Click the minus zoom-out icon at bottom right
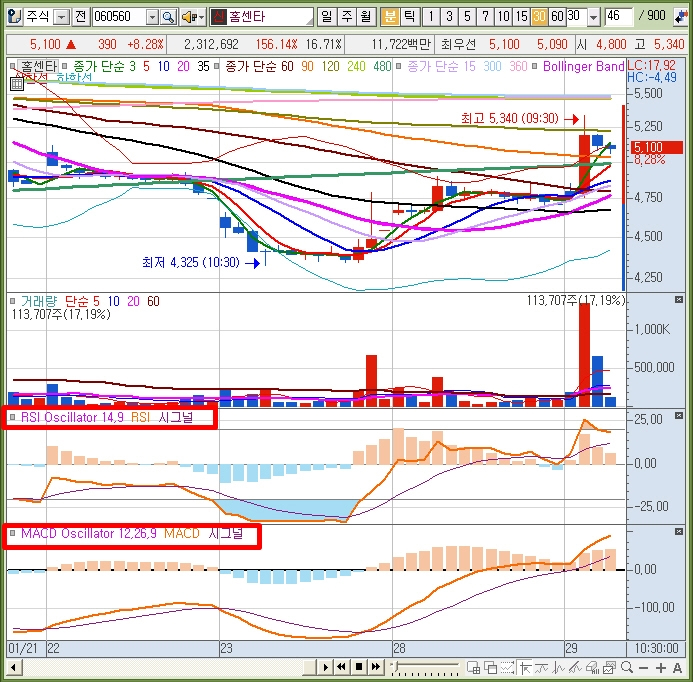693x682 pixels. pos(643,667)
